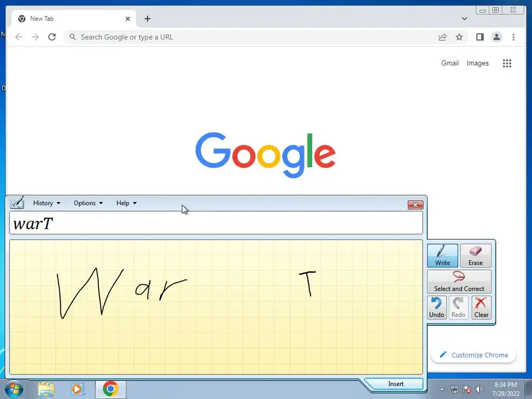
Task: Open the Chrome profile avatar
Action: coord(496,37)
